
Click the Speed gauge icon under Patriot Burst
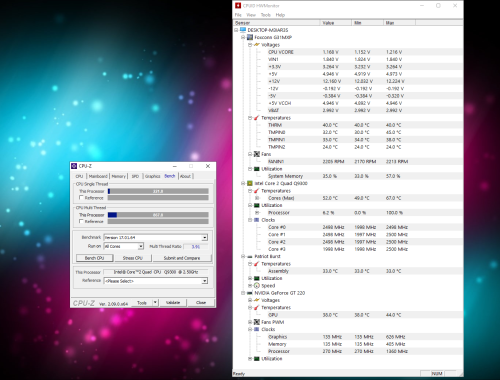tap(257, 286)
